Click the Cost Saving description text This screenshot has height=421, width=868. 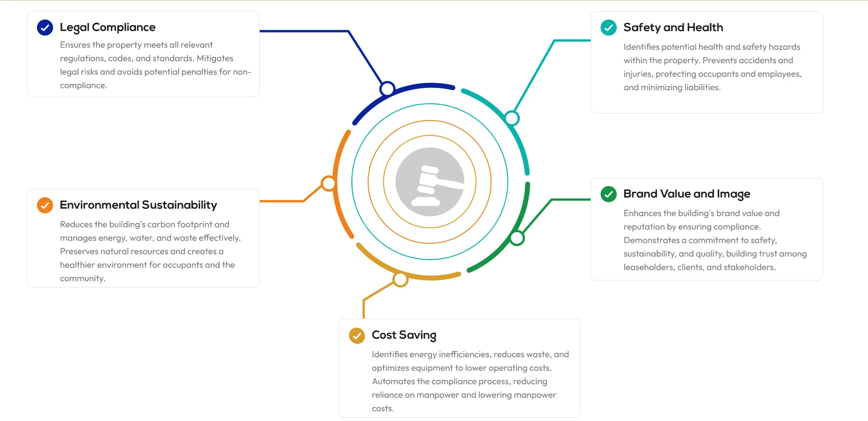pos(470,381)
